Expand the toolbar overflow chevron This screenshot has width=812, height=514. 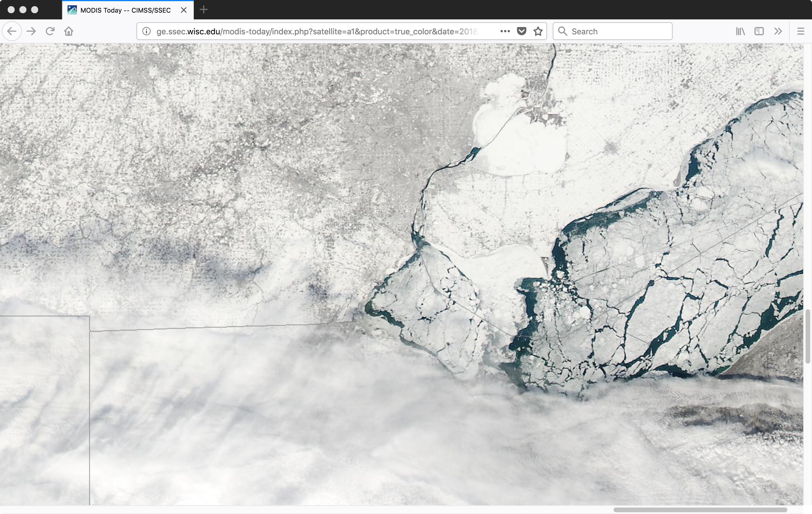[778, 31]
